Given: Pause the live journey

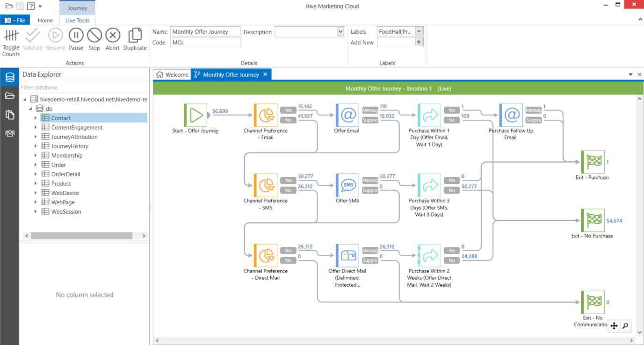Looking at the screenshot, I should [76, 36].
